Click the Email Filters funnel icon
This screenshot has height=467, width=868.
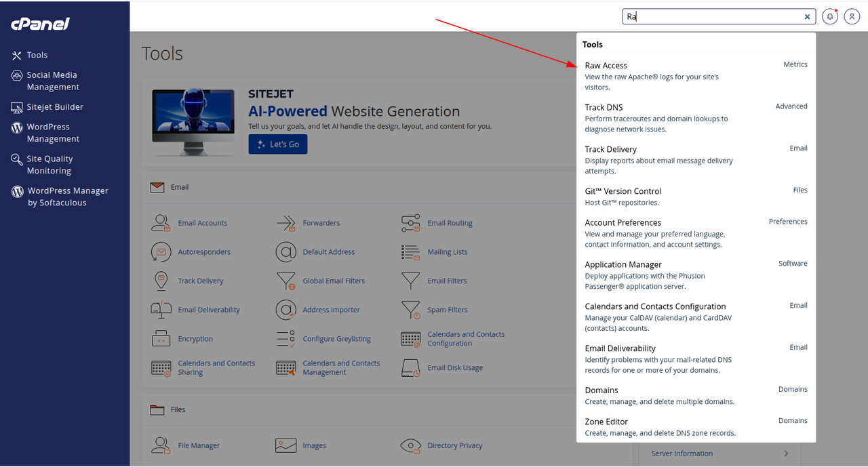(411, 281)
